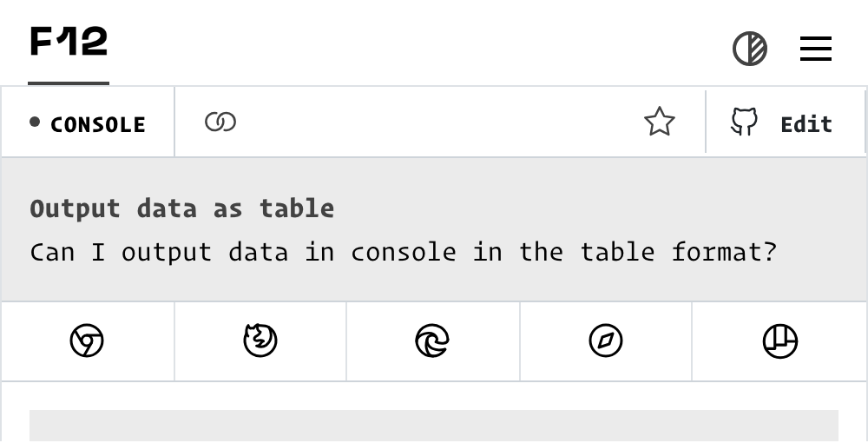The height and width of the screenshot is (443, 868).
Task: Copy permalink using the chain link icon
Action: [x=220, y=122]
